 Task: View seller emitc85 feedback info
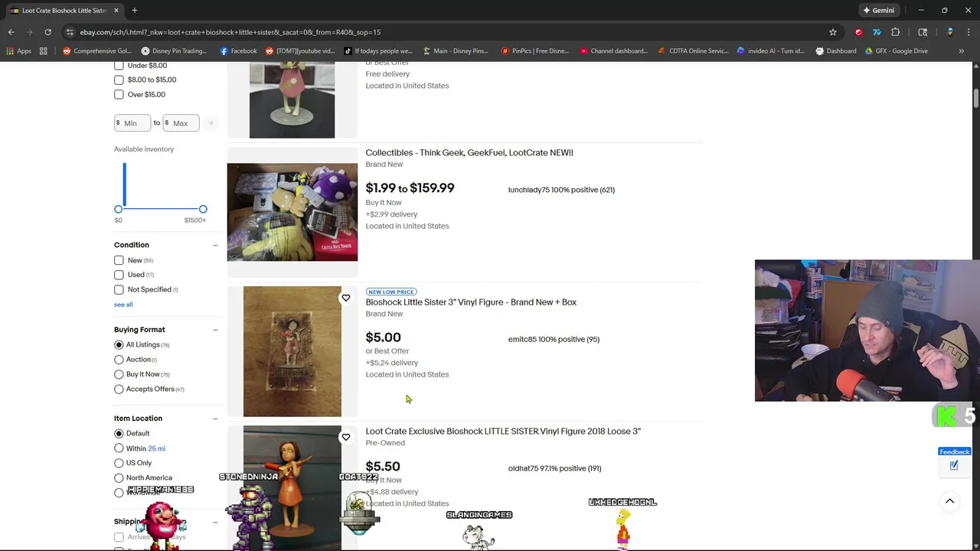(554, 339)
